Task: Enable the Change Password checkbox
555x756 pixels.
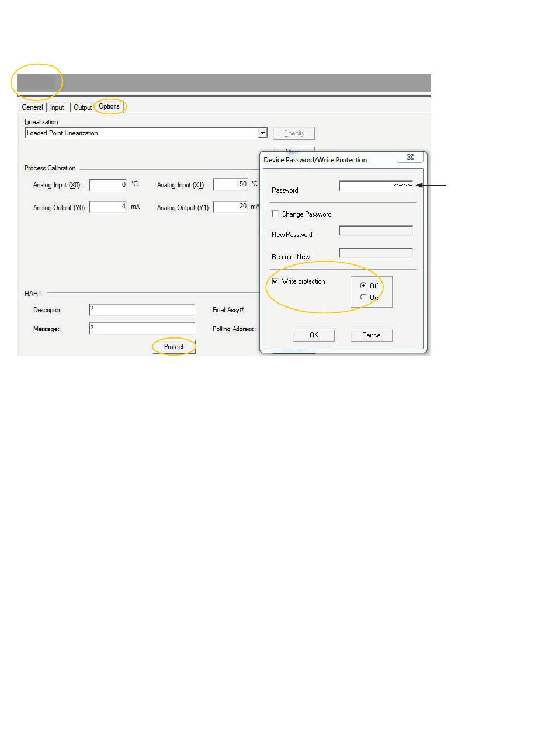Action: point(275,214)
